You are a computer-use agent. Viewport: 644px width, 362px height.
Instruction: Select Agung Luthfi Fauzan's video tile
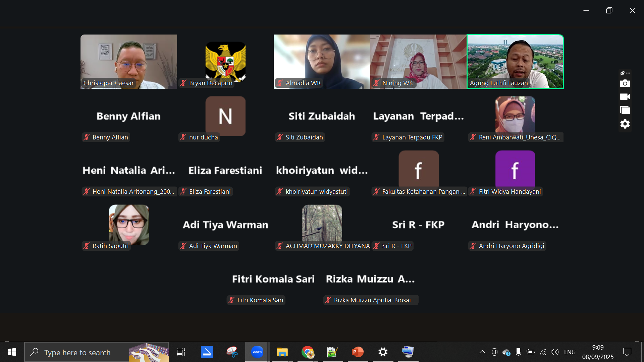(515, 61)
